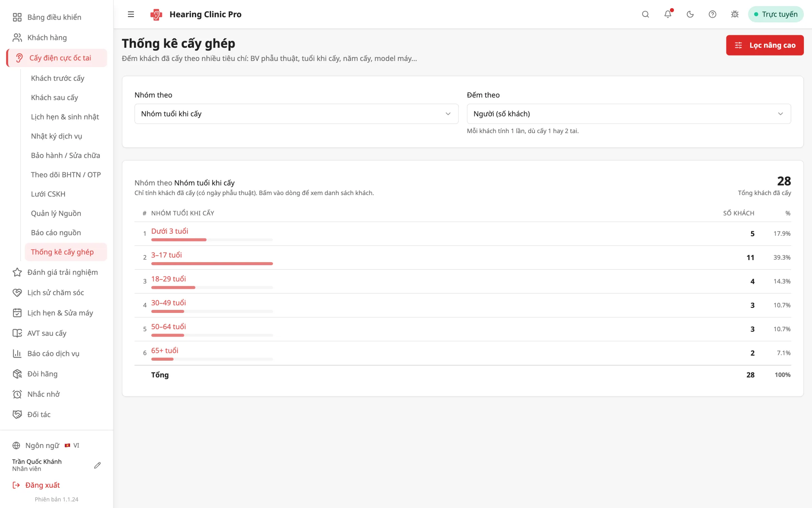812x508 pixels.
Task: Click the Lọc nâng cao button
Action: [765, 45]
